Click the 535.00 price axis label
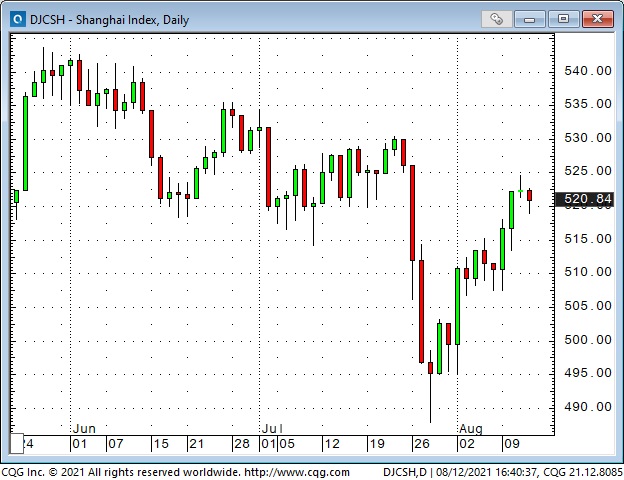624x480 pixels. [x=588, y=104]
